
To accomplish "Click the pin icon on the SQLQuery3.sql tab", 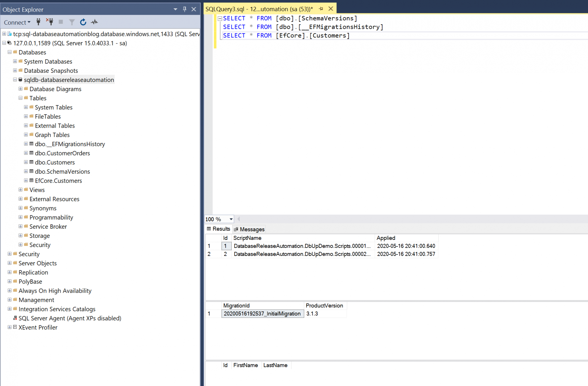I will coord(321,9).
